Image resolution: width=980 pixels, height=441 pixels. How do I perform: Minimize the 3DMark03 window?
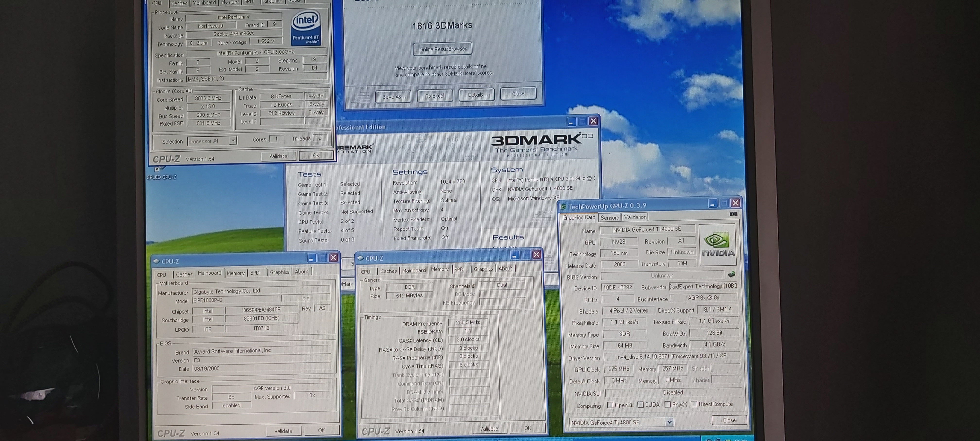click(571, 122)
